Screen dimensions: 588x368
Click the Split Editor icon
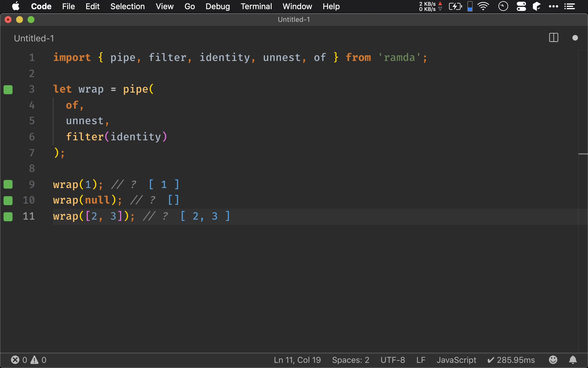pyautogui.click(x=554, y=38)
